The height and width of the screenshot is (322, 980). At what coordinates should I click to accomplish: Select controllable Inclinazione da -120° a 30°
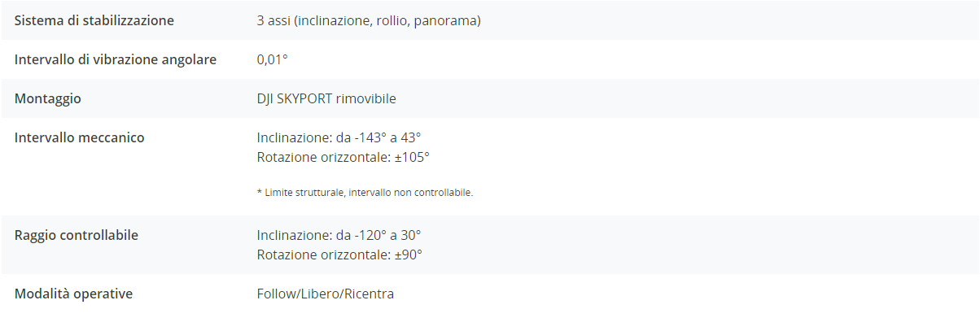click(x=339, y=235)
